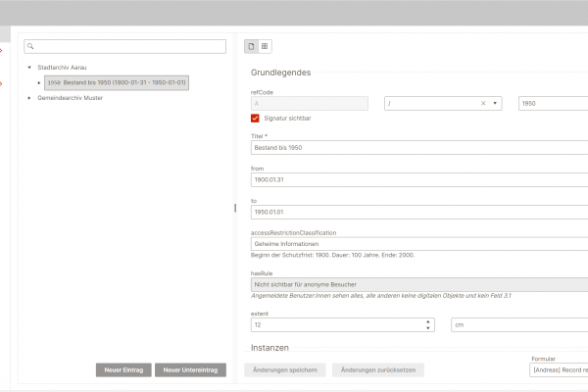Edit the Titel field Bestand bis 1950
This screenshot has width=588, height=392.
click(x=419, y=148)
